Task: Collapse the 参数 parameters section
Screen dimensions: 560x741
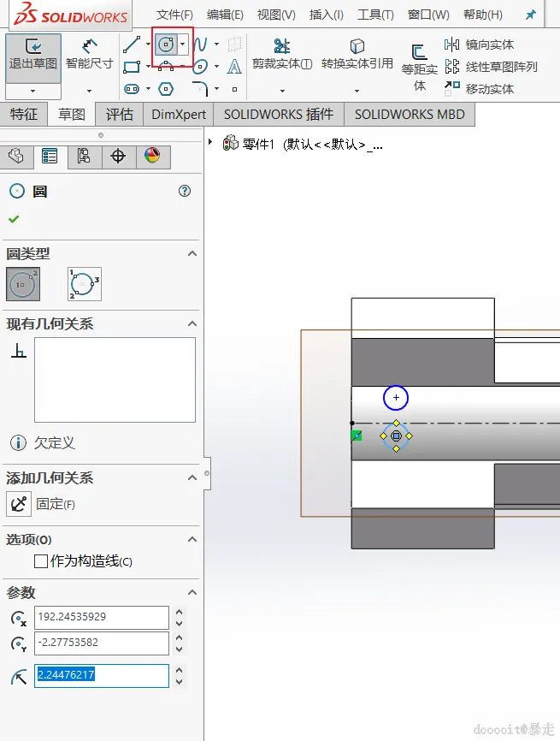Action: (x=192, y=592)
